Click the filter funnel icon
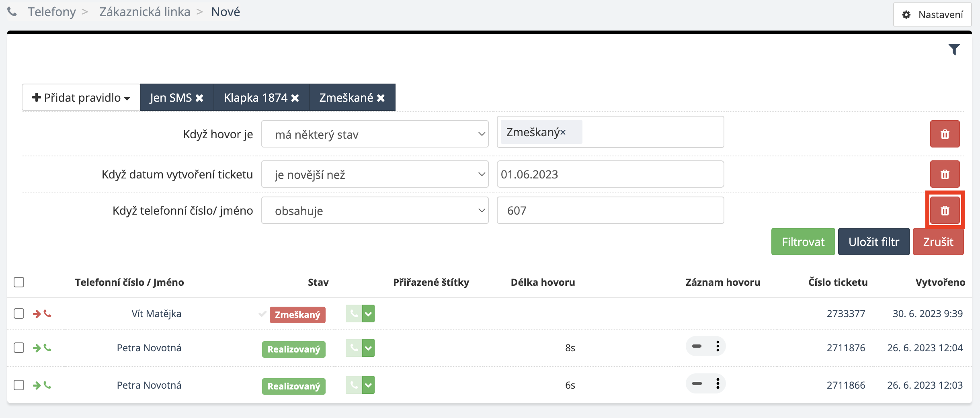This screenshot has width=980, height=418. pyautogui.click(x=954, y=49)
